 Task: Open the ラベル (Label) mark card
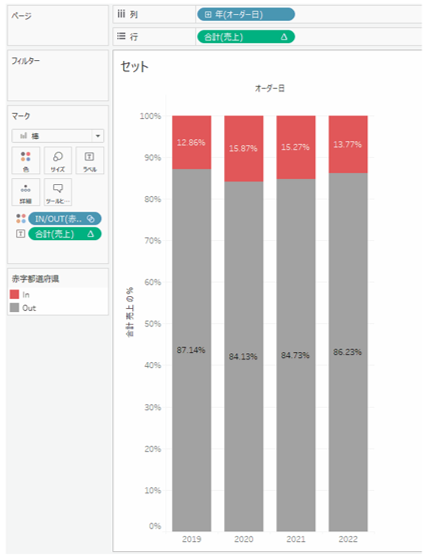[90, 160]
